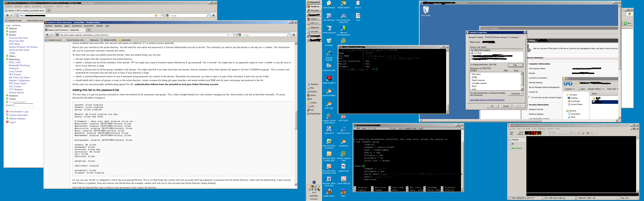Click back arrow in ftp Explorer window

(x=566, y=84)
